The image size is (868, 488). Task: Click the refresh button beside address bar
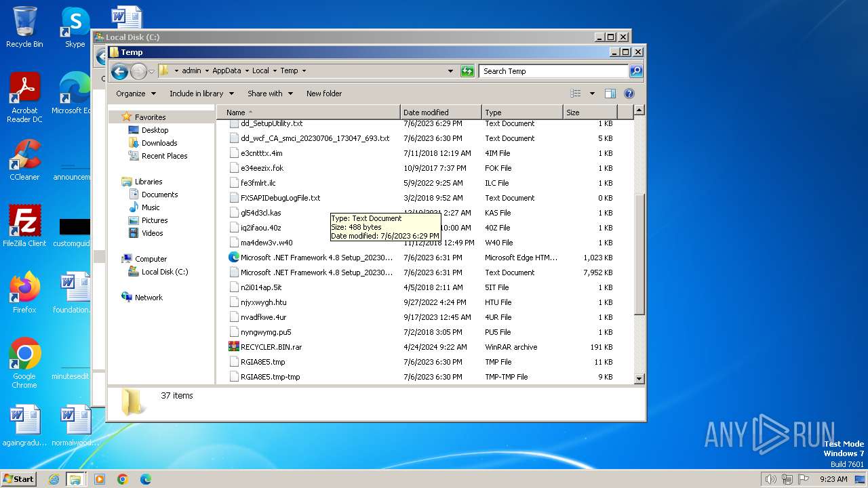click(467, 70)
